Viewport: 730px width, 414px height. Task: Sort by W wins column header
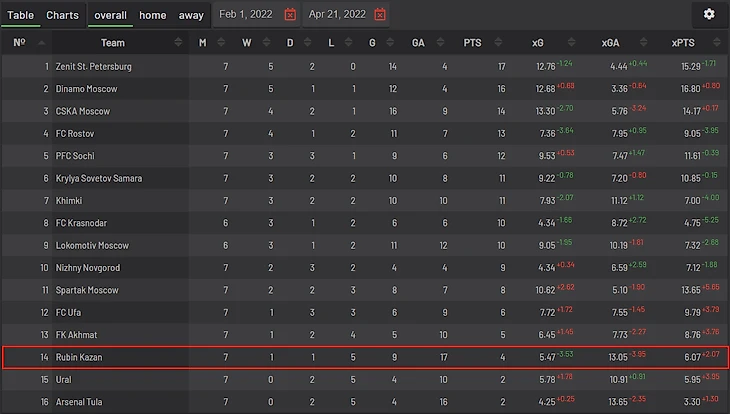(x=247, y=42)
